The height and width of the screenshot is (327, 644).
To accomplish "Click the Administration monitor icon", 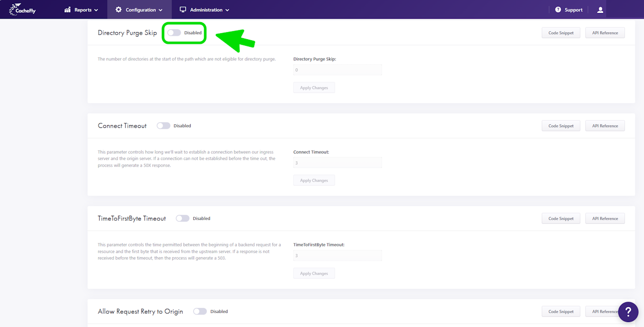I will click(183, 10).
